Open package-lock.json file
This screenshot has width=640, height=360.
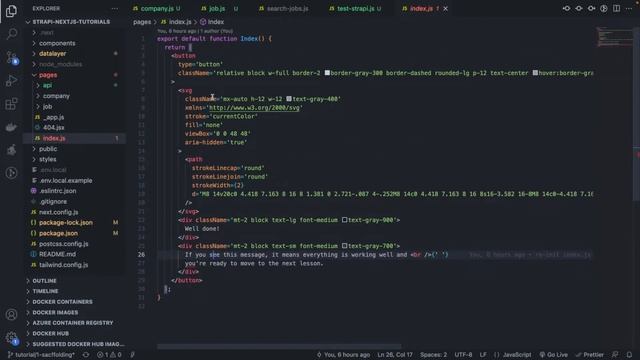tap(65, 222)
